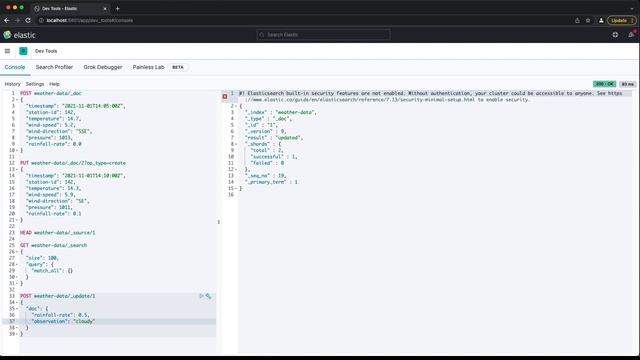The height and width of the screenshot is (360, 640).
Task: Open the browser share icon
Action: coord(577,20)
